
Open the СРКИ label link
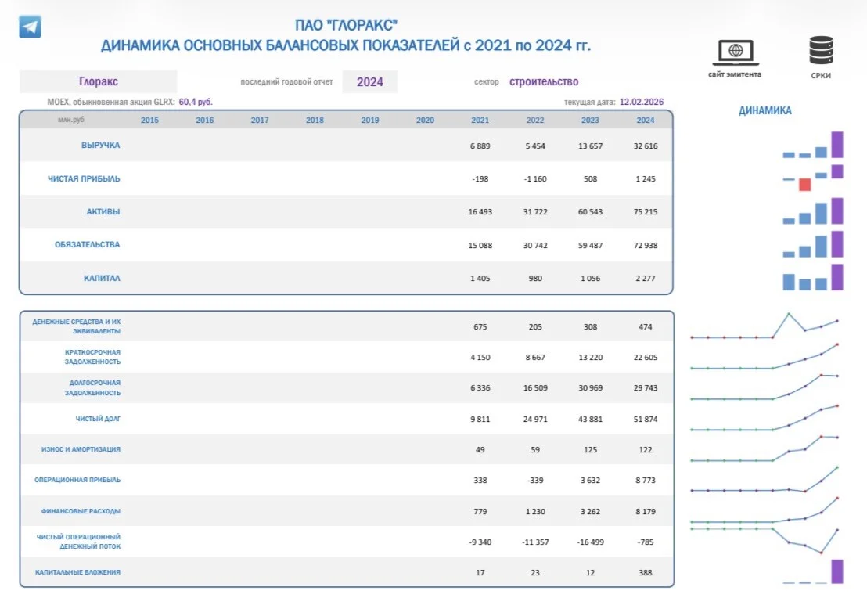click(821, 76)
